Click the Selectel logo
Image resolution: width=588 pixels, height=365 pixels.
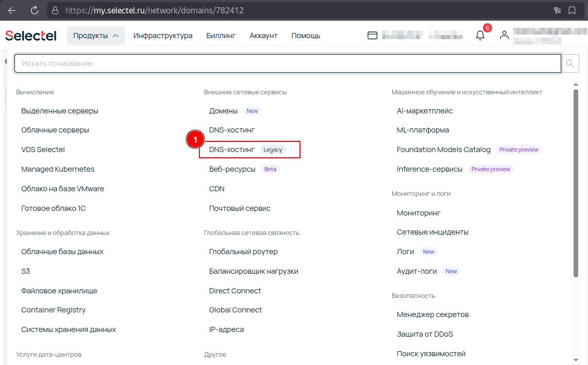click(30, 35)
